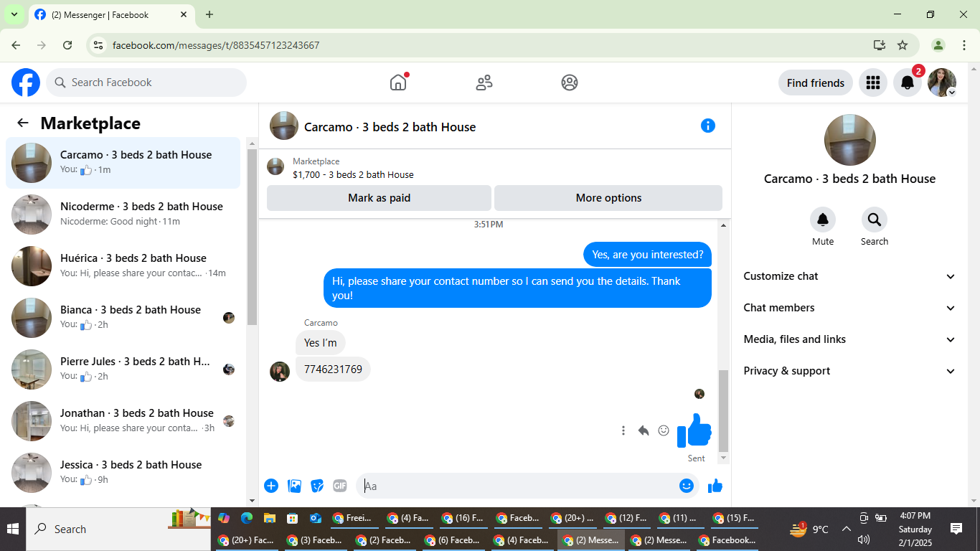Choose a sticker

pos(317,486)
